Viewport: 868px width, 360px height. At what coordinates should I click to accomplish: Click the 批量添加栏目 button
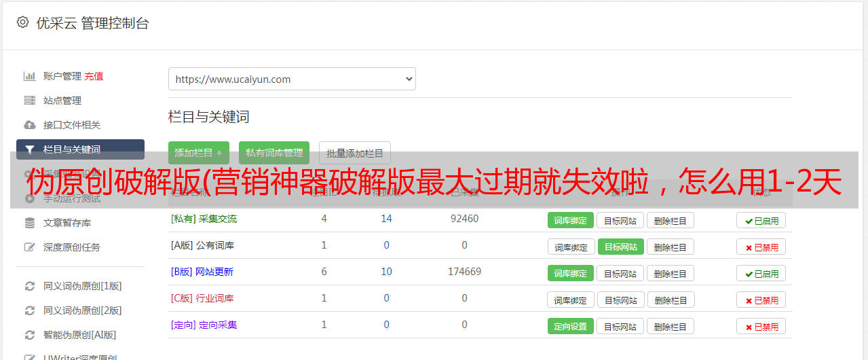click(x=355, y=153)
